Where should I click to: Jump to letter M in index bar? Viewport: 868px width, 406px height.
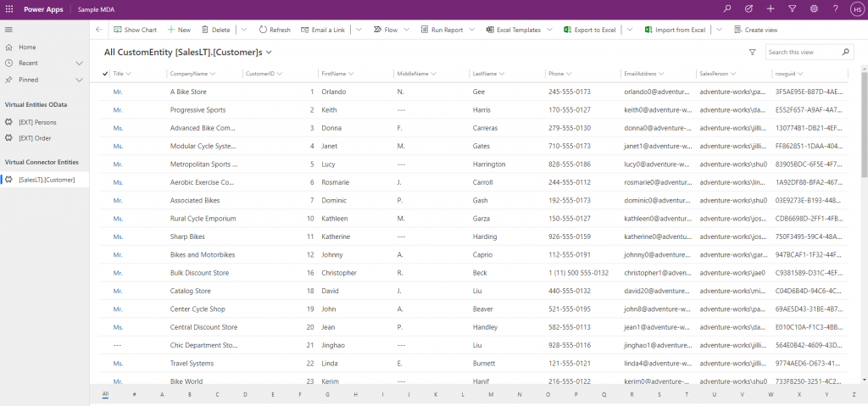pos(491,395)
